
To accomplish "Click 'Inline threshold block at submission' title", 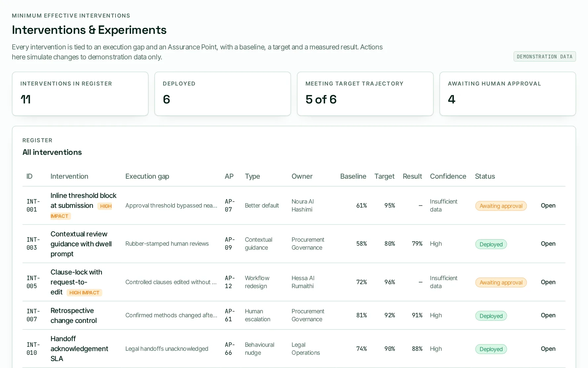I will pyautogui.click(x=83, y=201).
